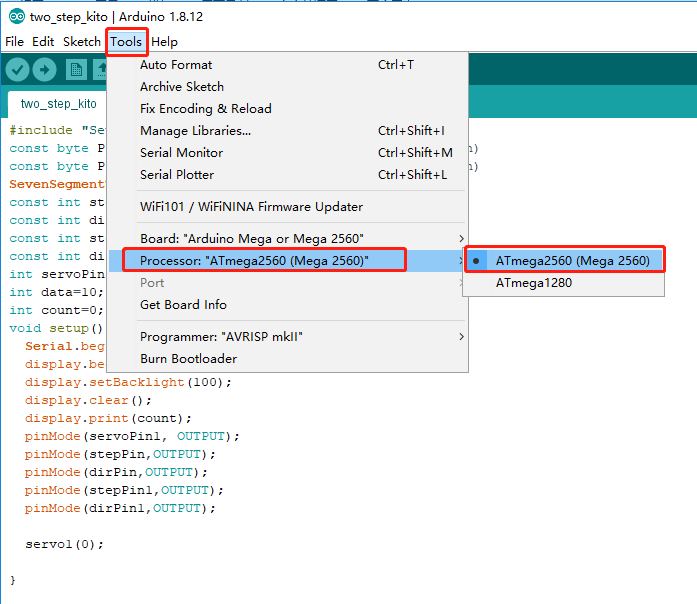Choose Fix Encoding & Reload
The width and height of the screenshot is (697, 604).
click(288, 109)
